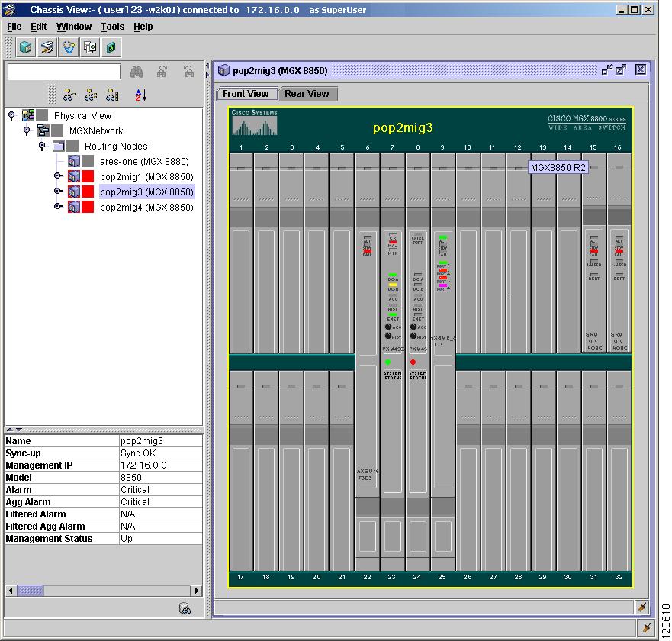The height and width of the screenshot is (641, 672).
Task: Click the down arrow on the panel divider
Action: (x=19, y=430)
